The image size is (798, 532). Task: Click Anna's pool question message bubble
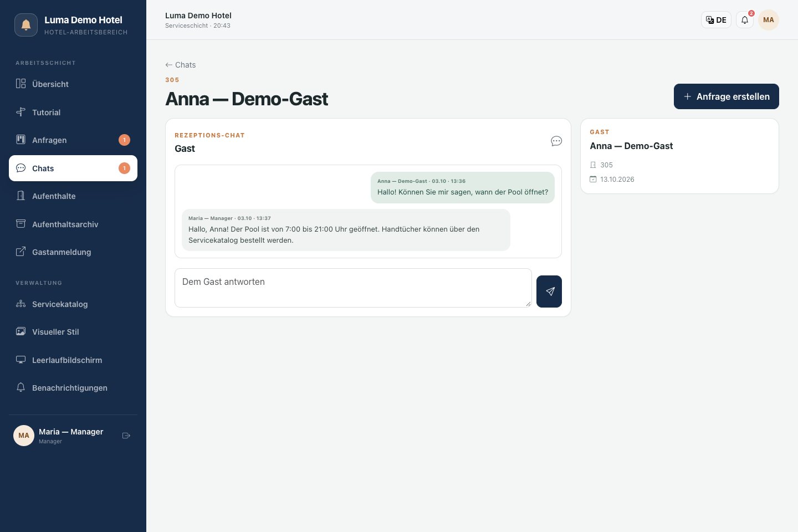pyautogui.click(x=463, y=187)
